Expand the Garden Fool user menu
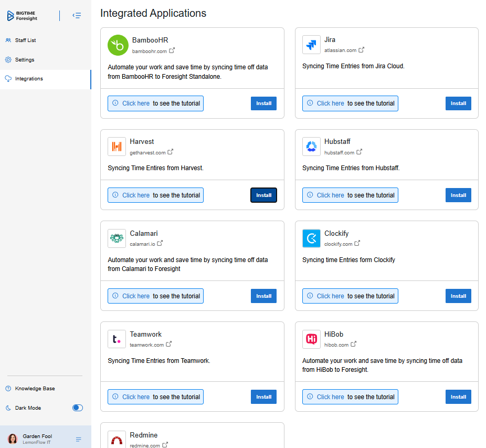The image size is (486, 448). pyautogui.click(x=78, y=439)
